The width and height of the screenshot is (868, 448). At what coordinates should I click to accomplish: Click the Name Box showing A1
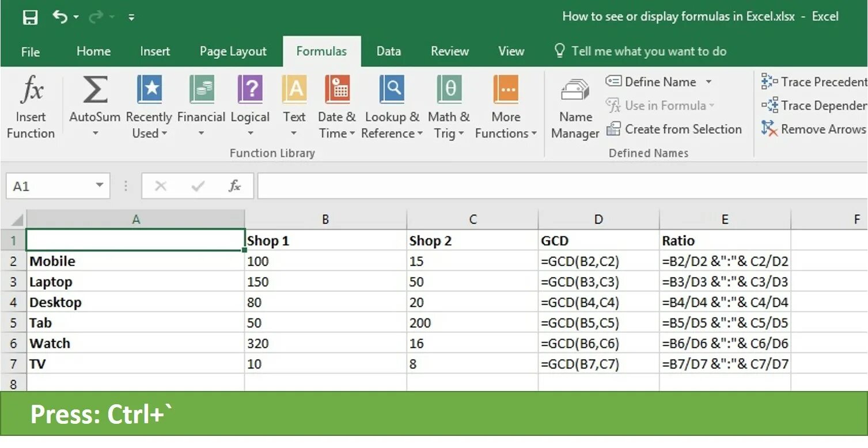coord(49,186)
